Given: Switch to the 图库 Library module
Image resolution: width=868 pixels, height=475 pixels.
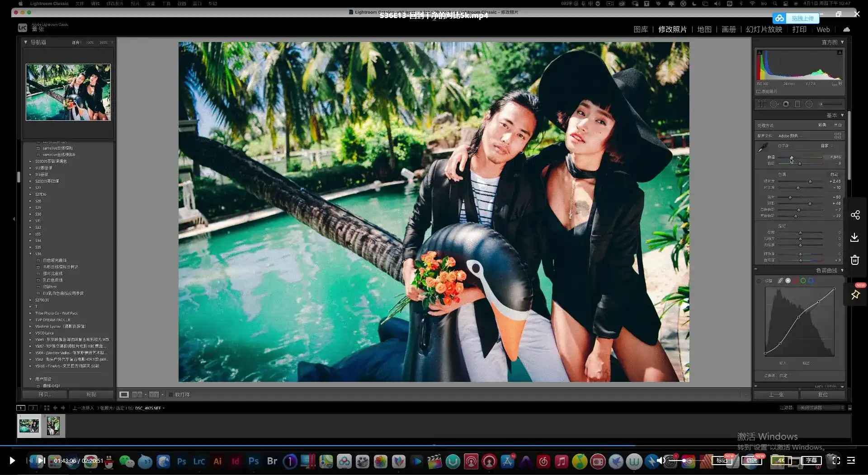Looking at the screenshot, I should (x=640, y=29).
